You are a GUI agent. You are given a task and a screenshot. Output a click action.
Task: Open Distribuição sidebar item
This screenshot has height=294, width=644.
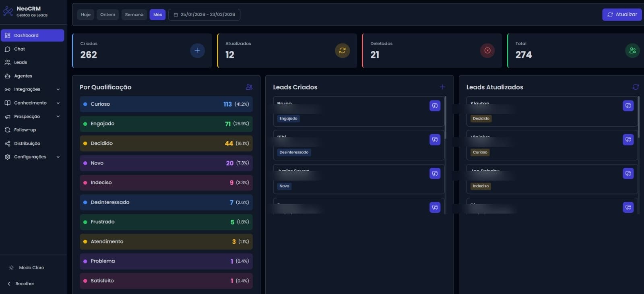point(33,144)
